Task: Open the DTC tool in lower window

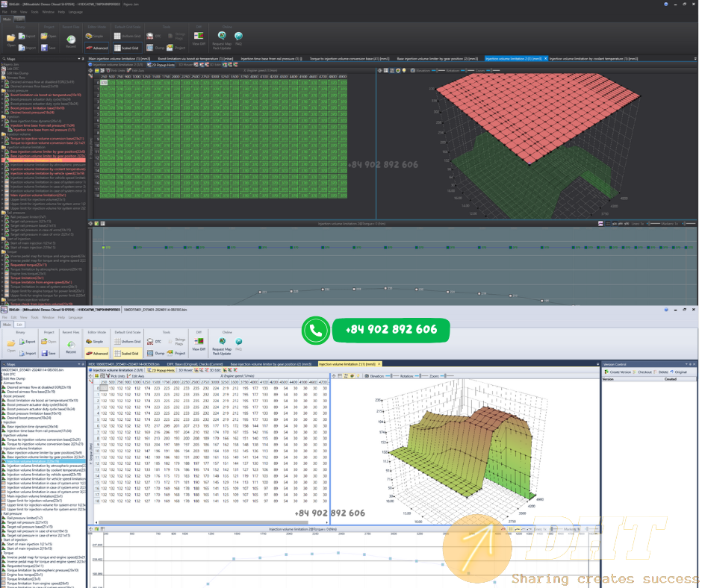Action: pos(154,342)
